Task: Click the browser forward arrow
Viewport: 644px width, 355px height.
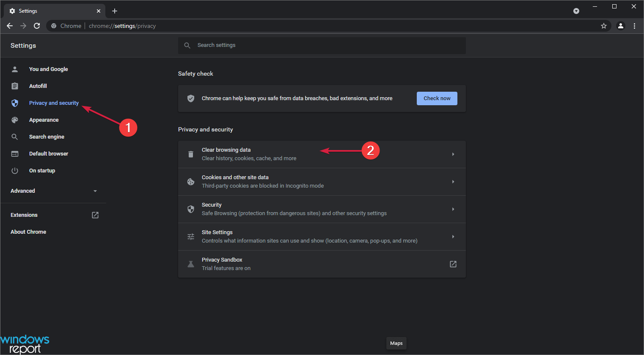Action: pyautogui.click(x=23, y=26)
